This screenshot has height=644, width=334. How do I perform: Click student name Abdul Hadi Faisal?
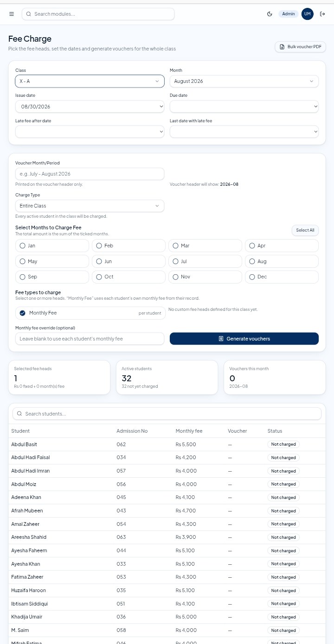tap(31, 457)
